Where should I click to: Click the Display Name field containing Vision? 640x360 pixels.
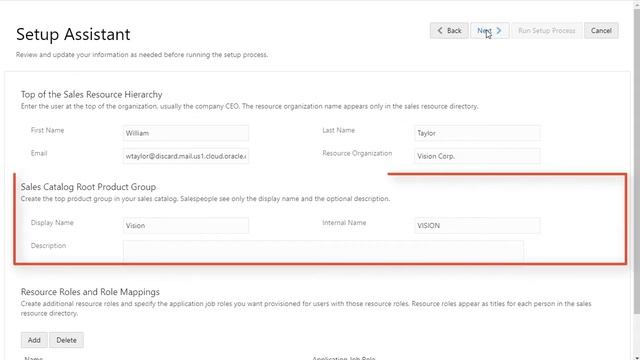186,225
